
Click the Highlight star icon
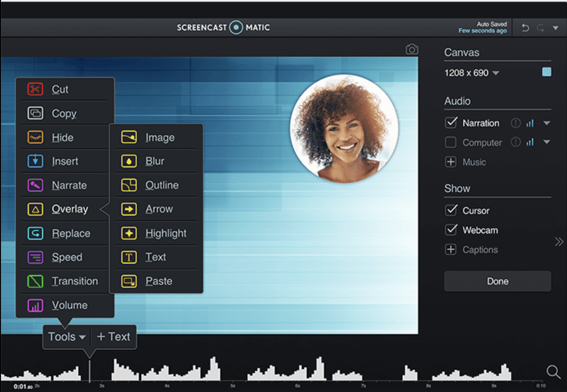coord(129,233)
